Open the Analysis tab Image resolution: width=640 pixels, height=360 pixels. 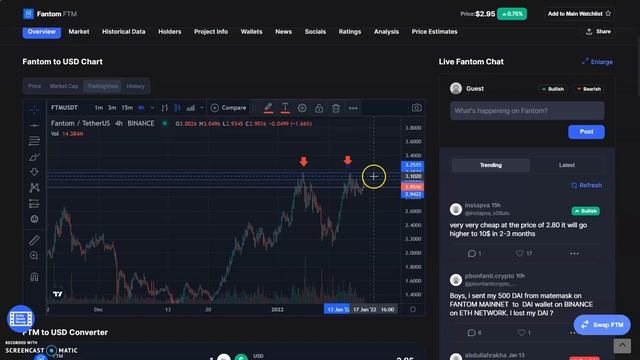pos(387,32)
